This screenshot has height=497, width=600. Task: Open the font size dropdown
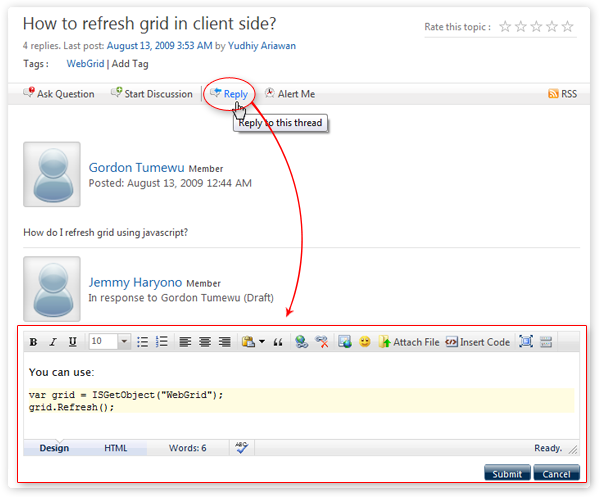(x=124, y=341)
